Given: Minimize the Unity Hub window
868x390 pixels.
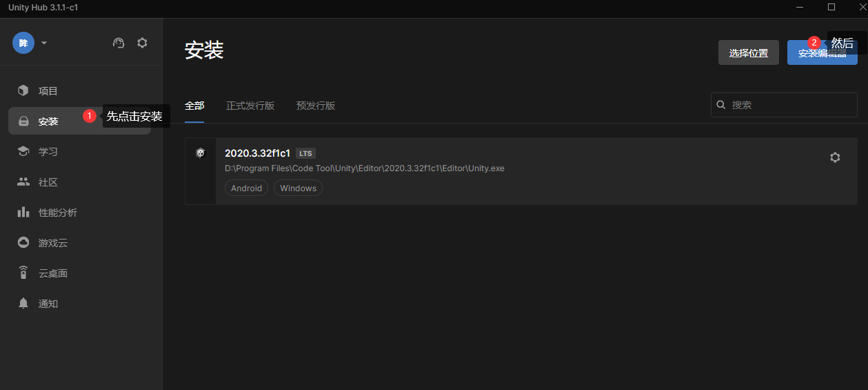Looking at the screenshot, I should coord(800,7).
